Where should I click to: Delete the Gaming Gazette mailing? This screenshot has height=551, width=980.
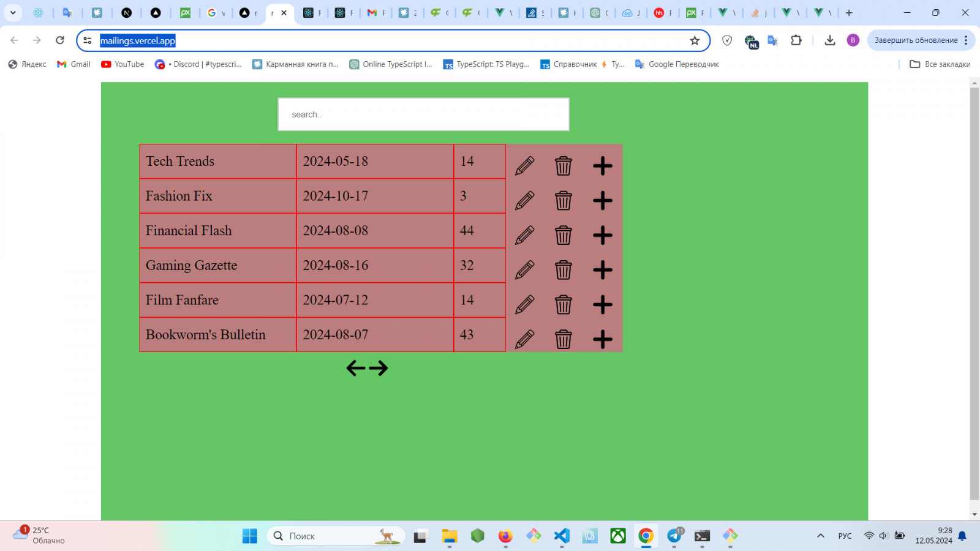[x=563, y=269]
